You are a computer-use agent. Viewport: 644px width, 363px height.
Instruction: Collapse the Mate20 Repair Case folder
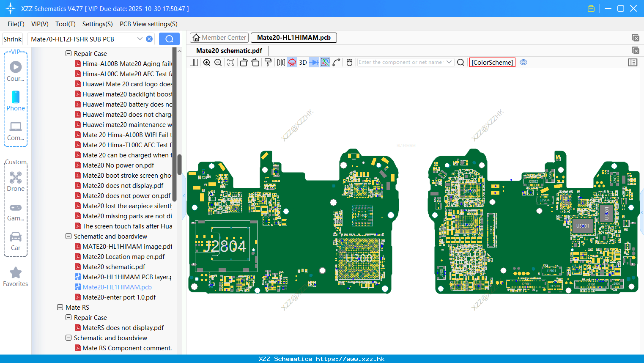pyautogui.click(x=69, y=54)
